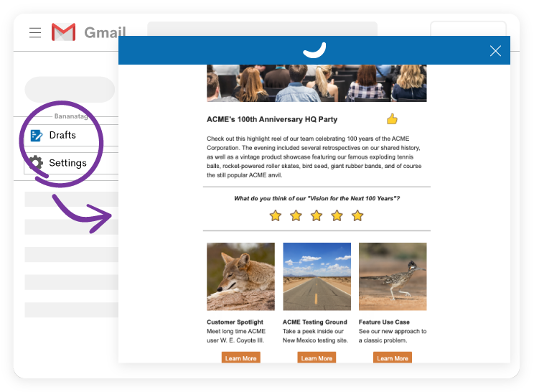Viewport: 534px width, 392px height.
Task: Click Learn More under Customer Spotlight
Action: point(240,358)
